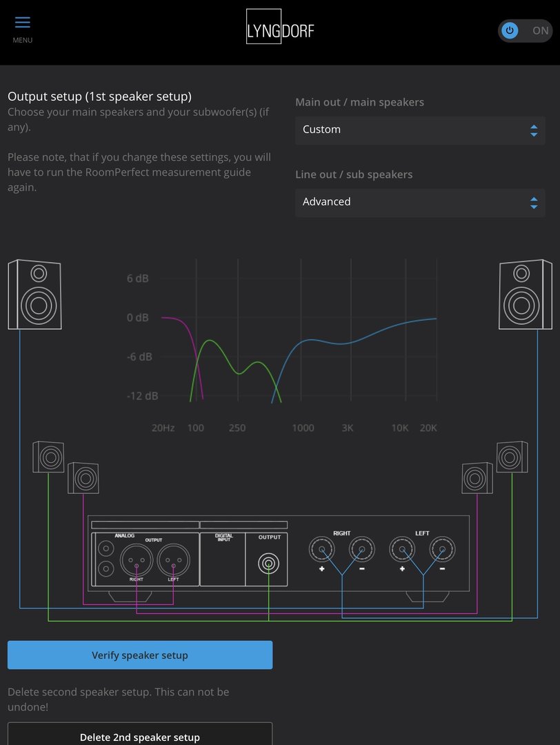Image resolution: width=560 pixels, height=745 pixels.
Task: Click the digital OUTPUT coaxial connector
Action: point(268,564)
